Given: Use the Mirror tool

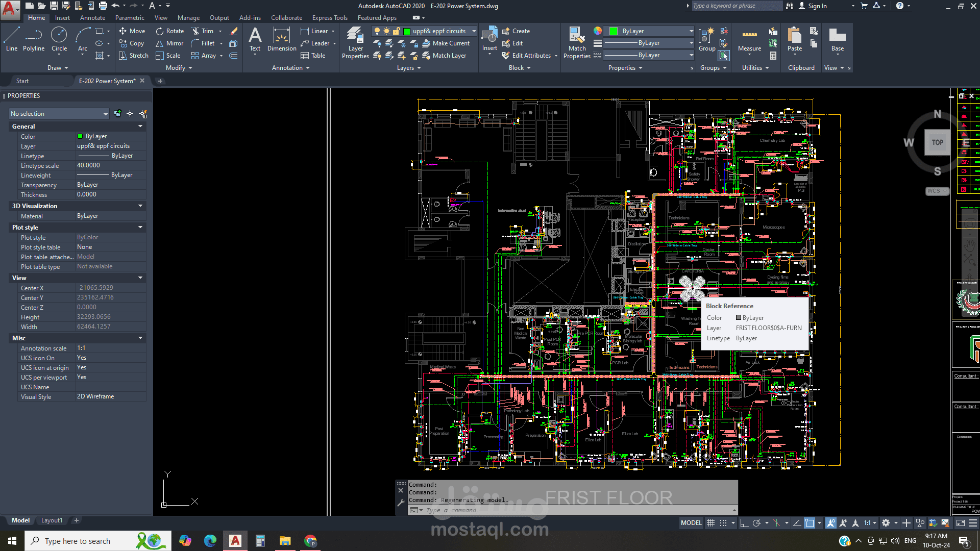Looking at the screenshot, I should (169, 43).
